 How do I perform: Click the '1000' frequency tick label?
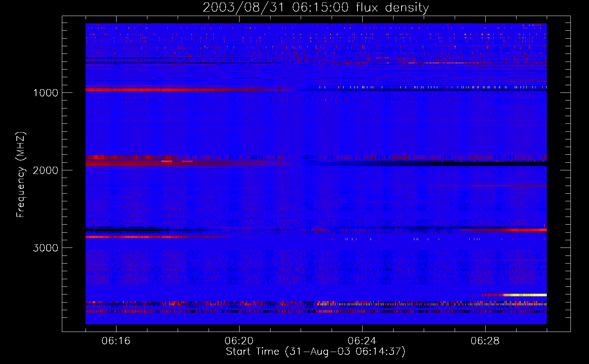[x=46, y=93]
